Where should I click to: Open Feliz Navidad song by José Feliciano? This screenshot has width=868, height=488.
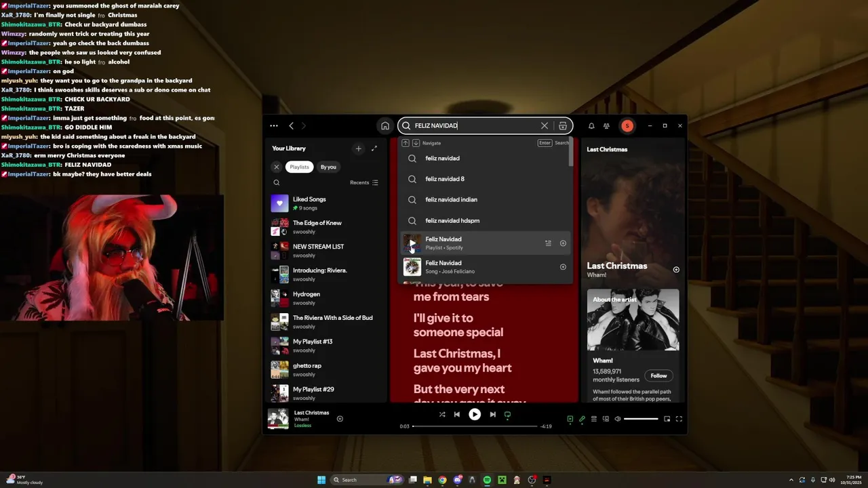[486, 267]
